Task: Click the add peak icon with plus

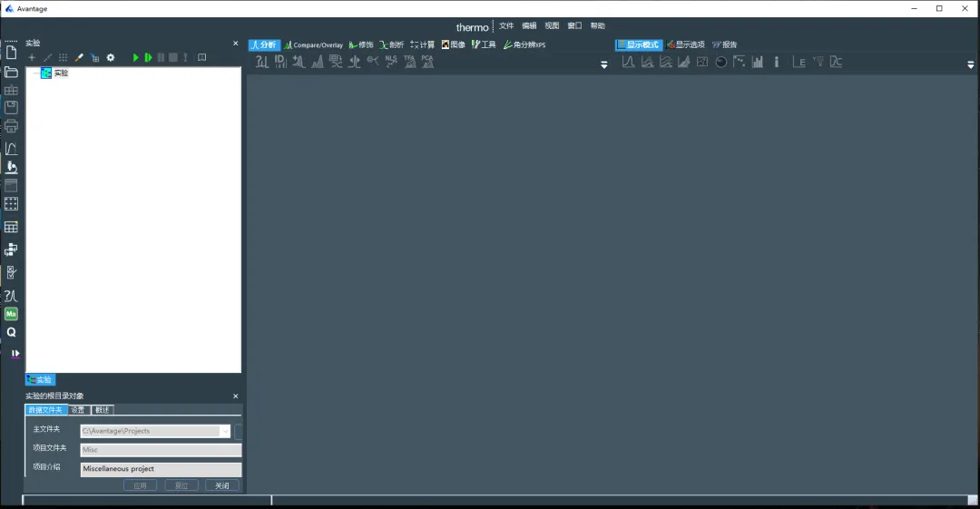Action: tap(299, 62)
